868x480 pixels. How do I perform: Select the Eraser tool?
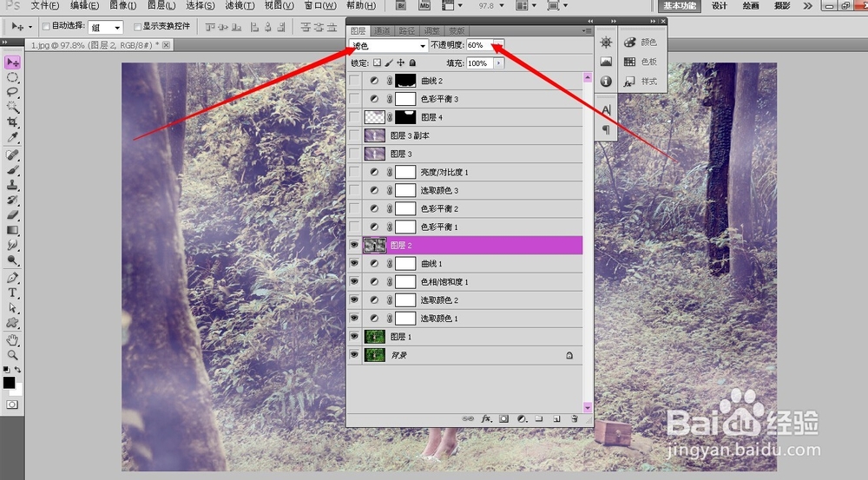click(12, 214)
